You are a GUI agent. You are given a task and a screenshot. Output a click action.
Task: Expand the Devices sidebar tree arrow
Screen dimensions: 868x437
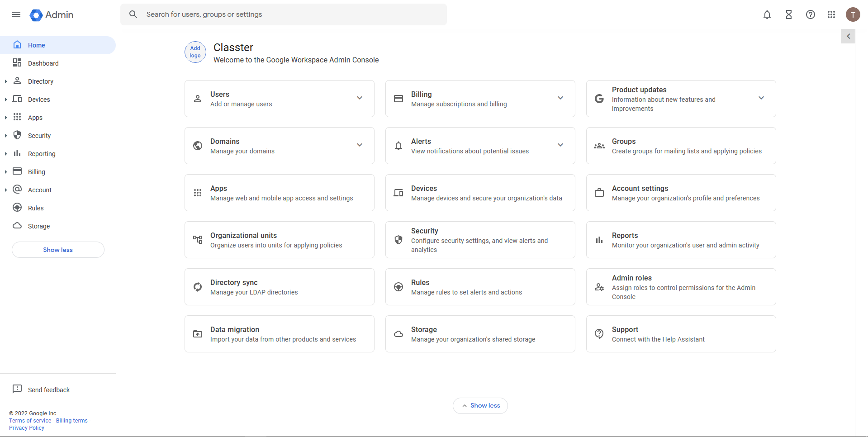5,100
